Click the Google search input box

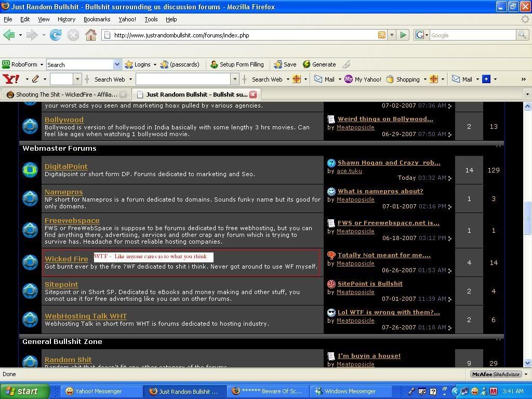[x=473, y=35]
